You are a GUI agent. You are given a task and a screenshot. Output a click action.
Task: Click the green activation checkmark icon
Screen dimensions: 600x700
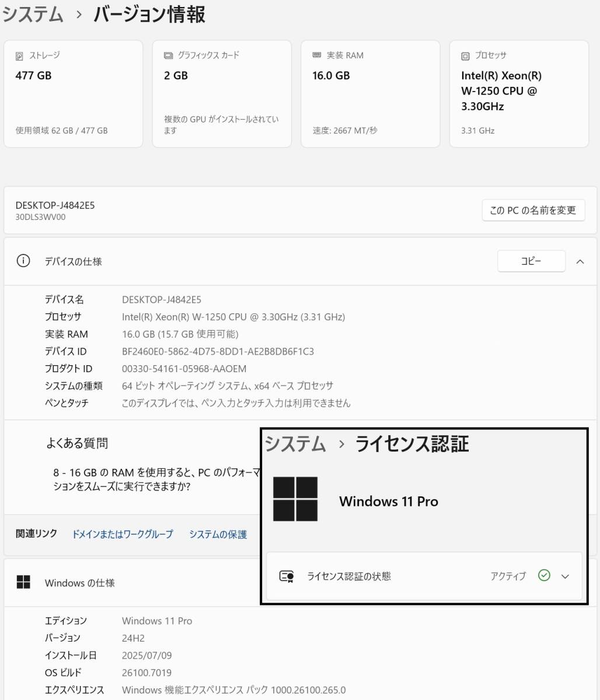[544, 576]
